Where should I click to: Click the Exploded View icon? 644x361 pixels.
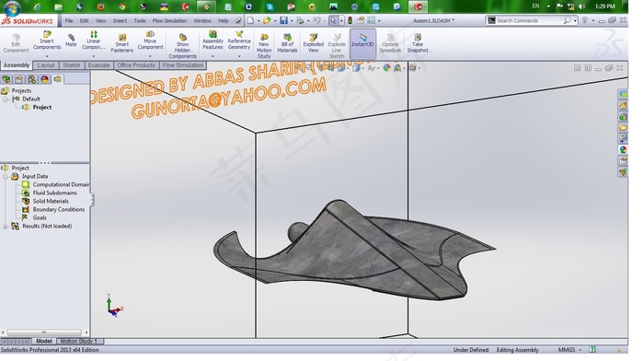[314, 43]
